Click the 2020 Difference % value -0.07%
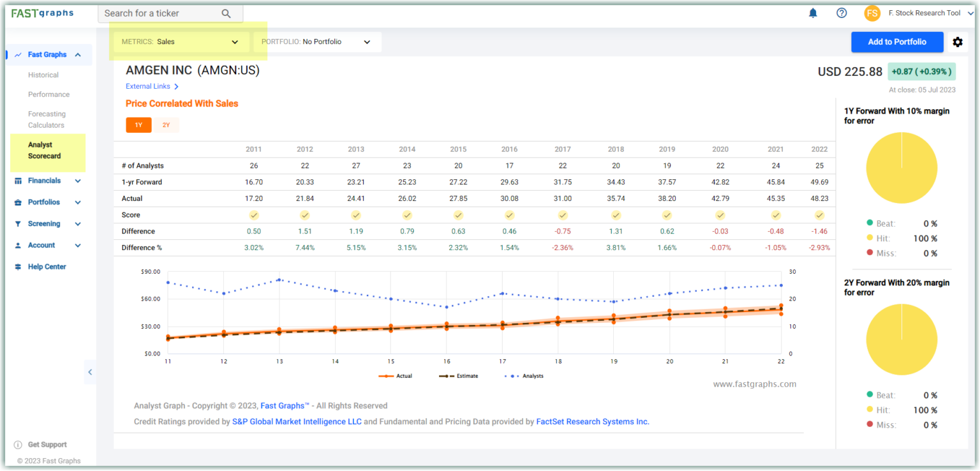The height and width of the screenshot is (471, 980). (x=720, y=248)
